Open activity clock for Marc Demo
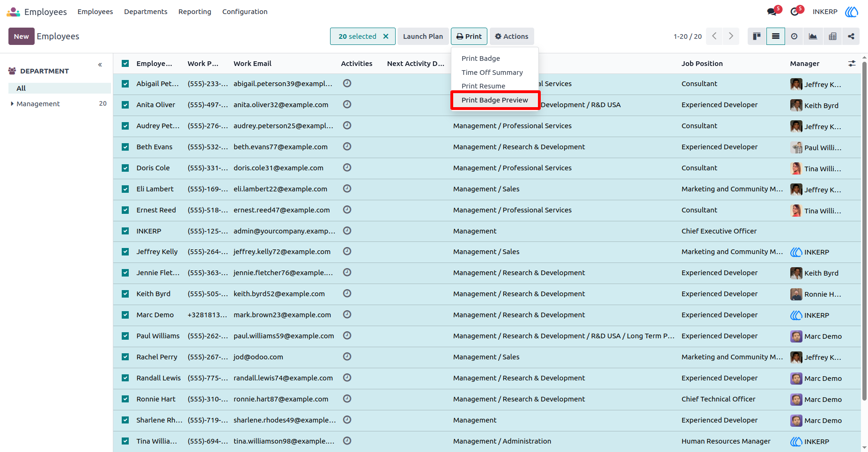This screenshot has width=868, height=452. click(x=347, y=314)
